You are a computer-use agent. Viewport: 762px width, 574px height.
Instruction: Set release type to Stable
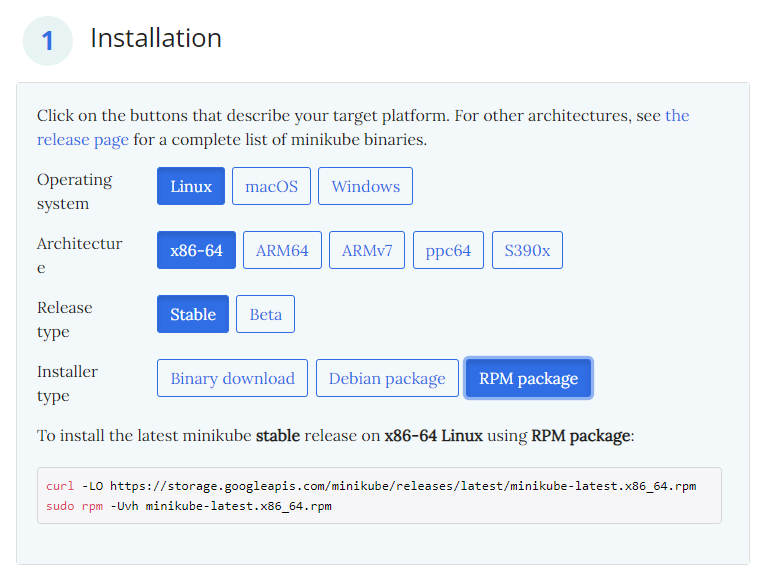(193, 314)
